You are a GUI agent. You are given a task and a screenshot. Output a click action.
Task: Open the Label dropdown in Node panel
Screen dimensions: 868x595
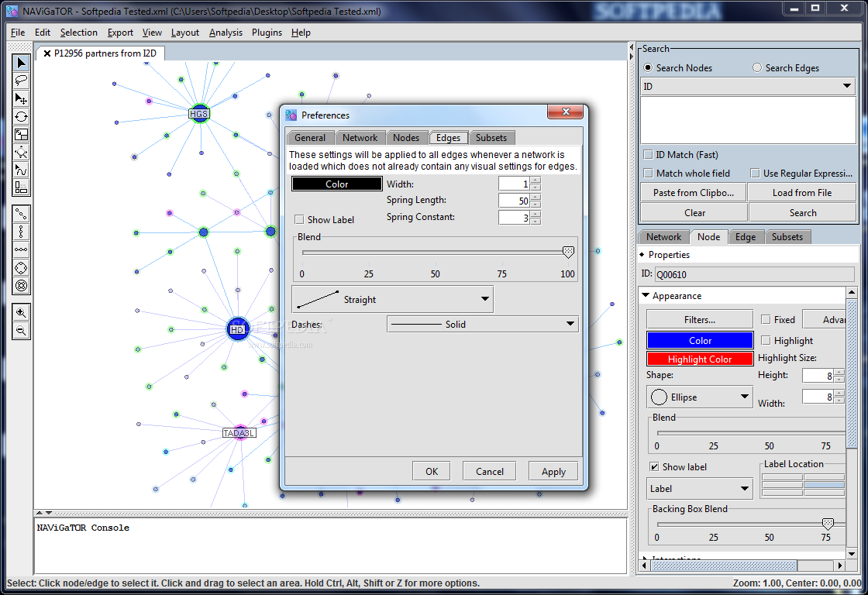744,488
